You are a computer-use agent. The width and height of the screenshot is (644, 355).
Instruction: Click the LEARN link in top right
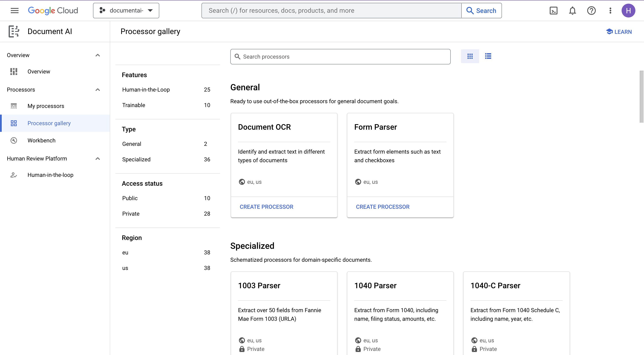click(x=619, y=31)
